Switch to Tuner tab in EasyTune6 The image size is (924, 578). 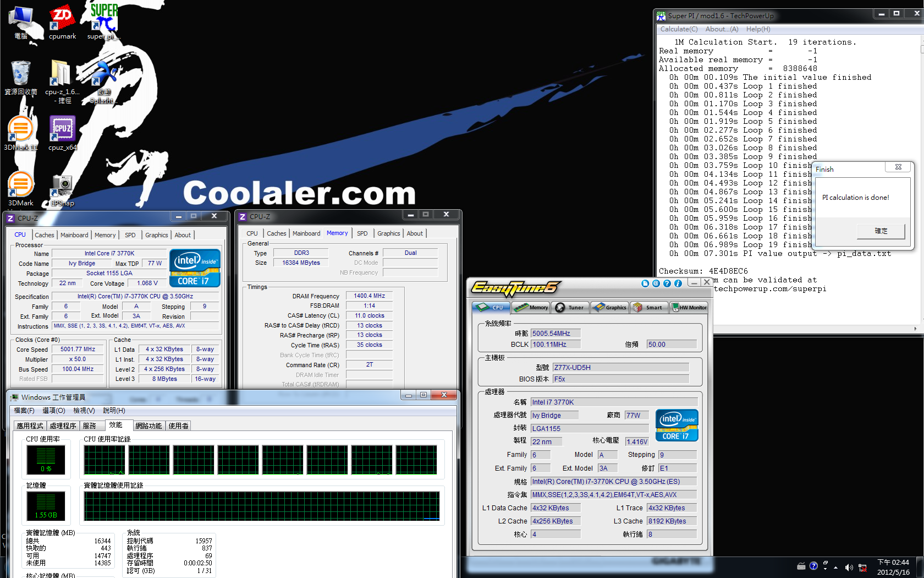570,307
